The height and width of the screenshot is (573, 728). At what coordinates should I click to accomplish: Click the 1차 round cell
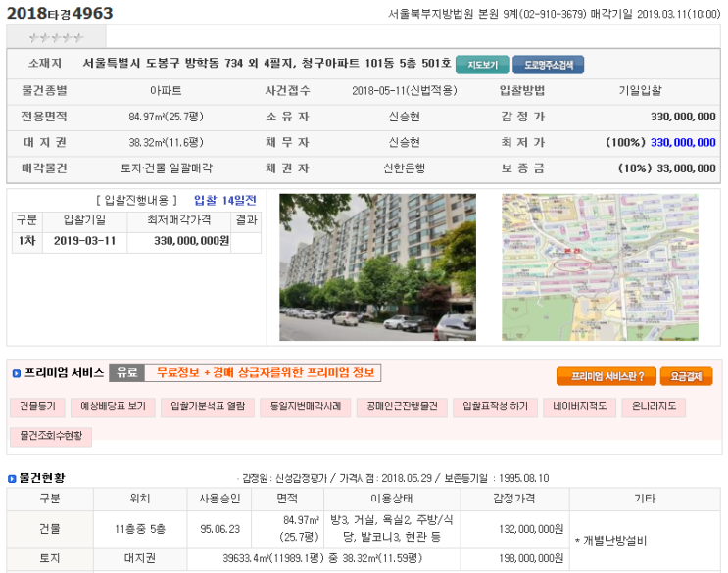(26, 241)
